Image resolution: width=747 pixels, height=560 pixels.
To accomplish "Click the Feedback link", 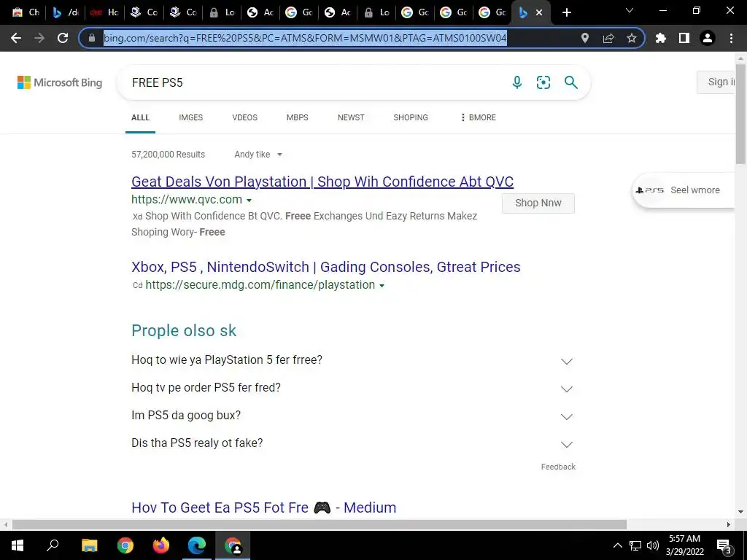I will [558, 467].
